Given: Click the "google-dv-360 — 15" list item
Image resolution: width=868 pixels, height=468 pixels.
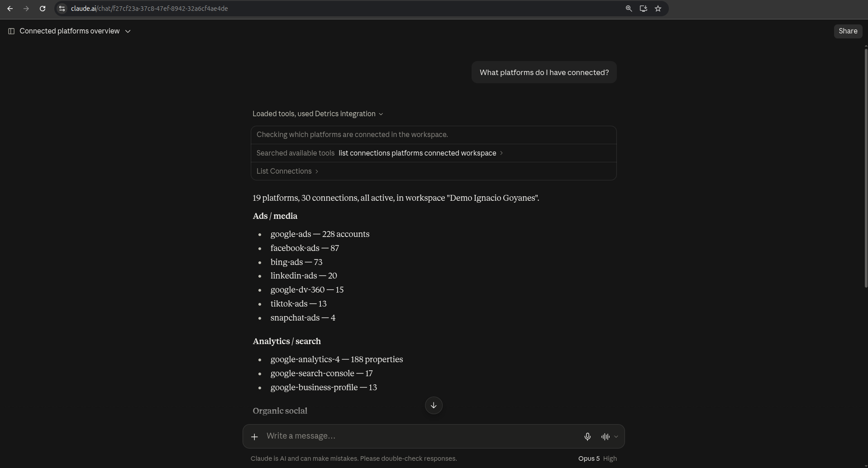Looking at the screenshot, I should 307,290.
